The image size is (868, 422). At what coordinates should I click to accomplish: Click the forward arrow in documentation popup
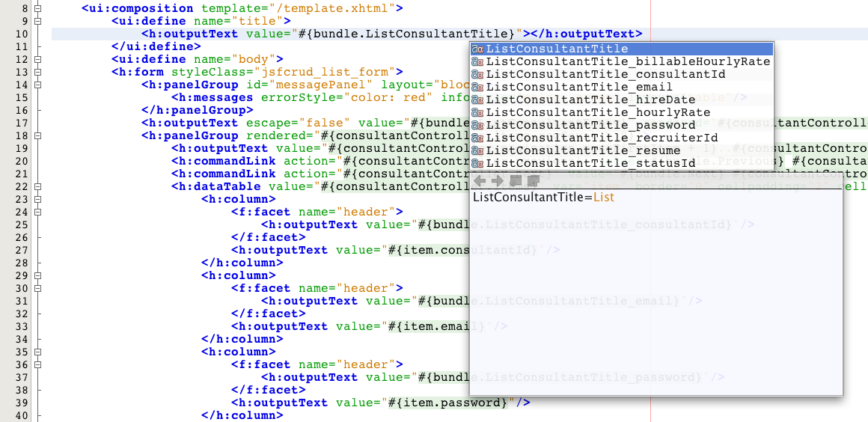(498, 181)
